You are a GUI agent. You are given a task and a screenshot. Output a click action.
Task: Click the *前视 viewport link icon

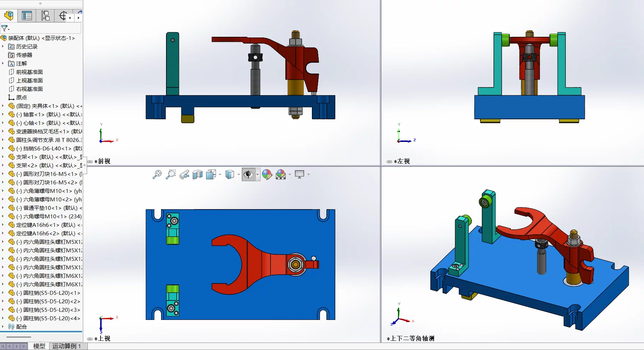tap(90, 162)
